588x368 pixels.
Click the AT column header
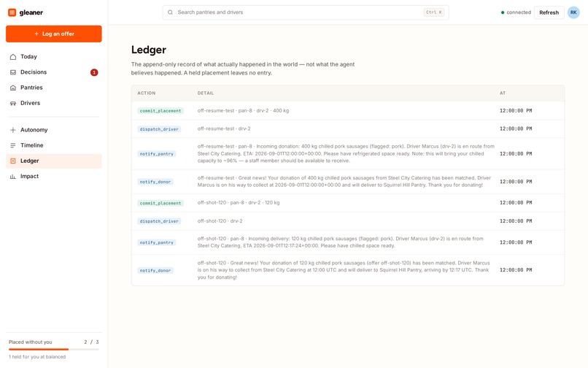[x=503, y=93]
